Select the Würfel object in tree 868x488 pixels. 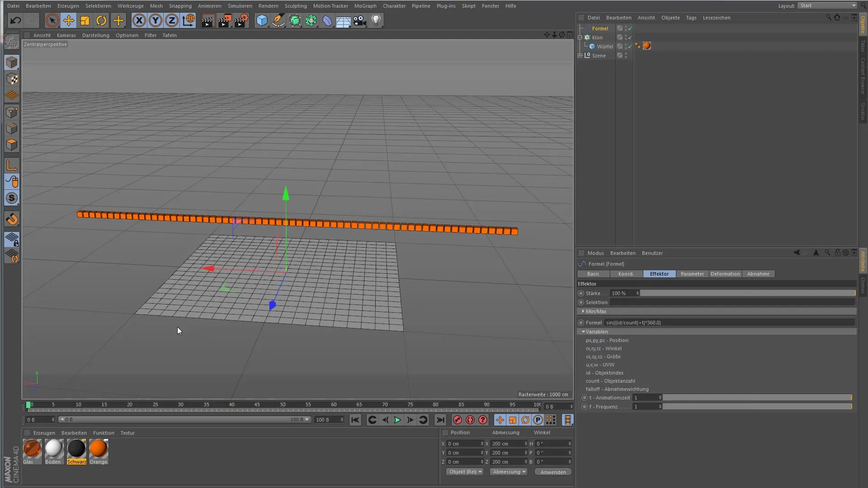tap(605, 47)
